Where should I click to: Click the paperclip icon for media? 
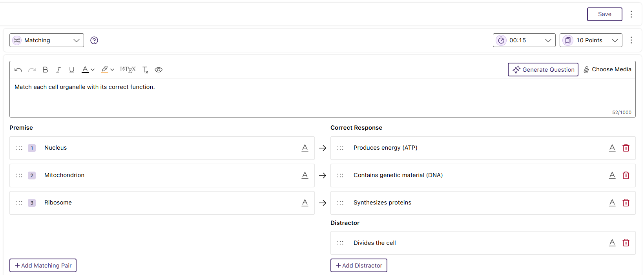pyautogui.click(x=586, y=70)
